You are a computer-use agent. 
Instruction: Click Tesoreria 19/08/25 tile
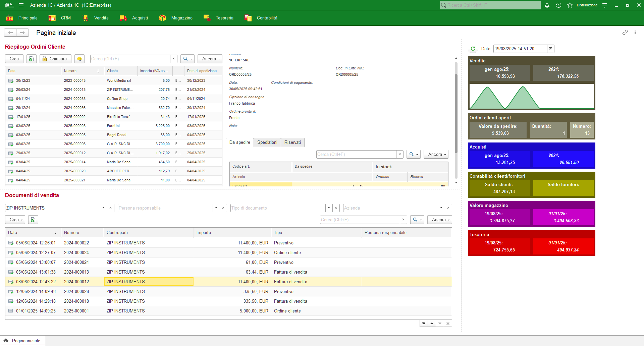tap(499, 246)
